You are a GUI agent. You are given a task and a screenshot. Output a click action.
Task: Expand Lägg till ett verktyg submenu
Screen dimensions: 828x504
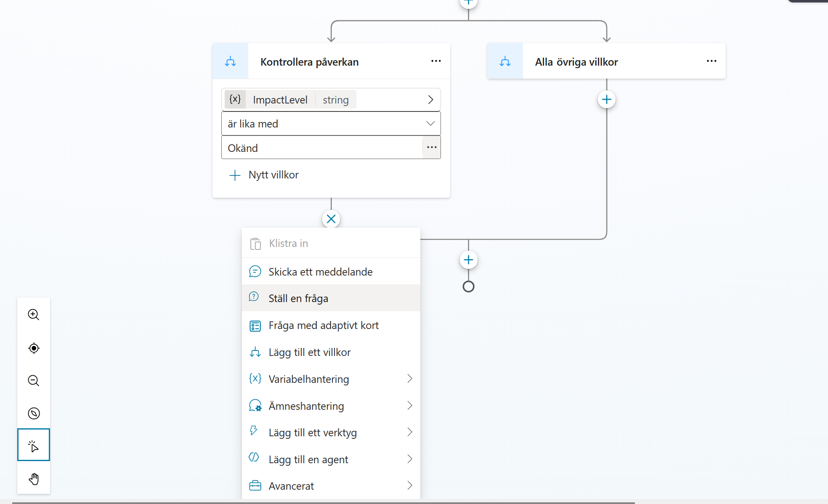(x=331, y=432)
